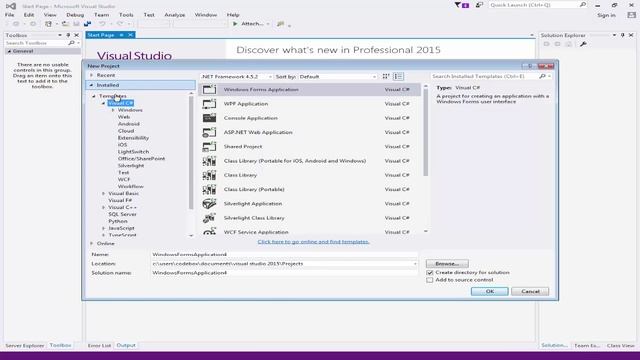Viewport: 640px width, 360px height.
Task: Pin the Solution Explorer panel
Action: [x=622, y=35]
